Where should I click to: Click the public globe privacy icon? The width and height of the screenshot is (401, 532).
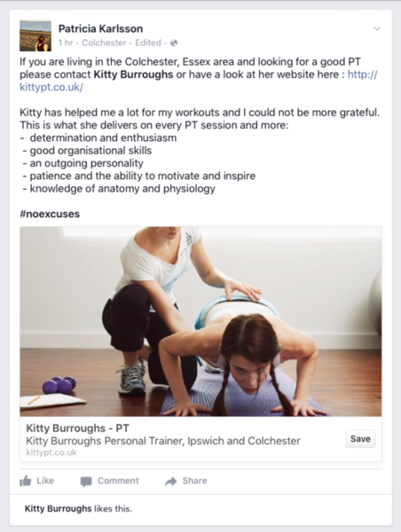[174, 43]
